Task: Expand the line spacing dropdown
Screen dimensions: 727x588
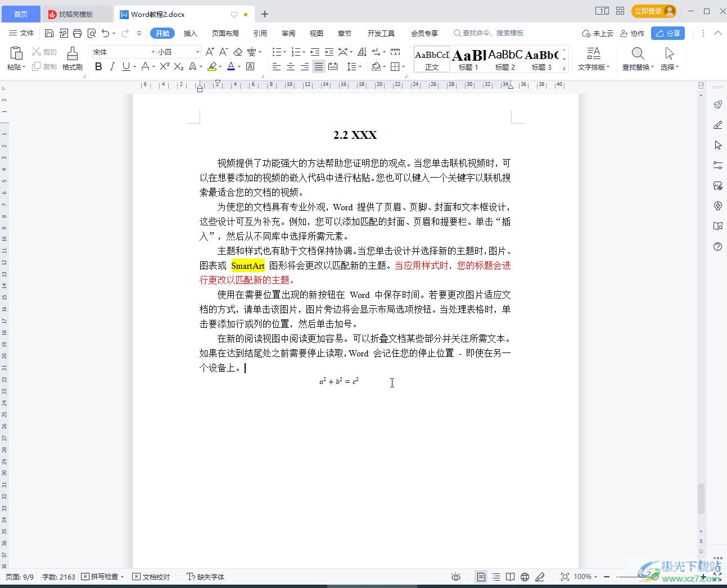Action: point(361,66)
